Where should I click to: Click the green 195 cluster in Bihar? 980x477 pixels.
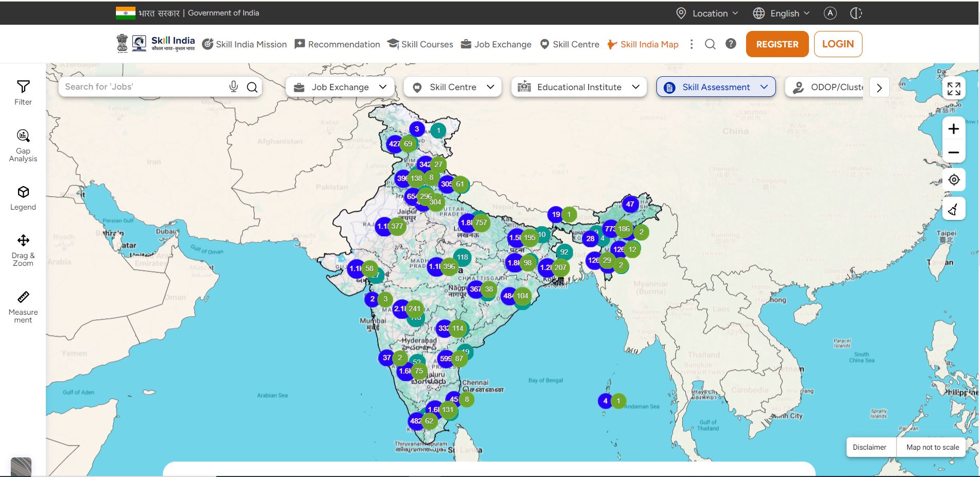click(x=530, y=237)
